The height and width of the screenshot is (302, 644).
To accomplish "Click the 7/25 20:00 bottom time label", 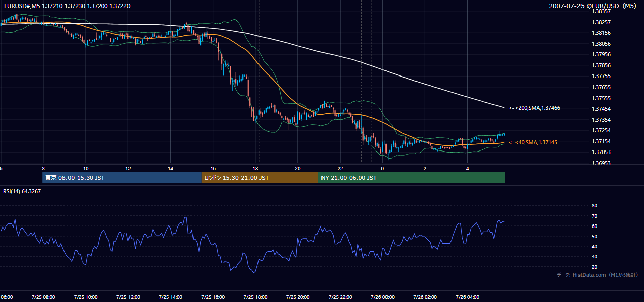I will (298, 297).
